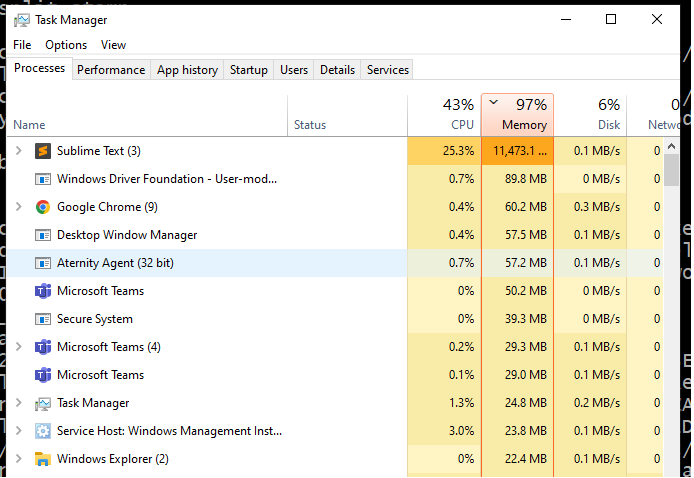Screen dimensions: 694x478
Task: Expand the Microsoft Teams (4) group
Action: click(17, 347)
